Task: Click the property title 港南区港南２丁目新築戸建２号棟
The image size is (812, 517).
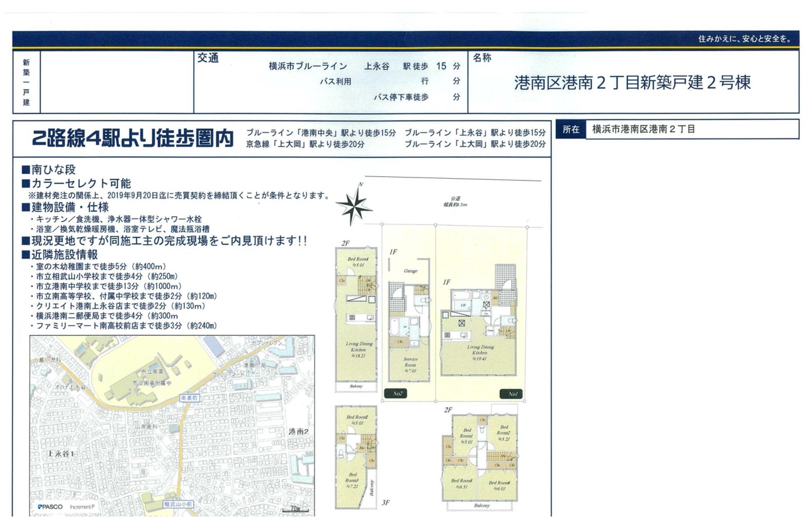Action: [x=632, y=83]
